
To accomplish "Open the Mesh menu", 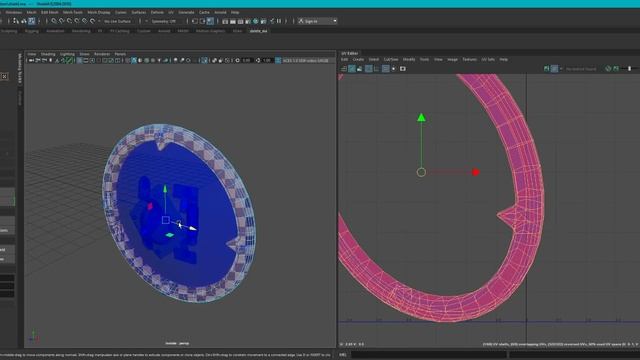I will pos(31,12).
